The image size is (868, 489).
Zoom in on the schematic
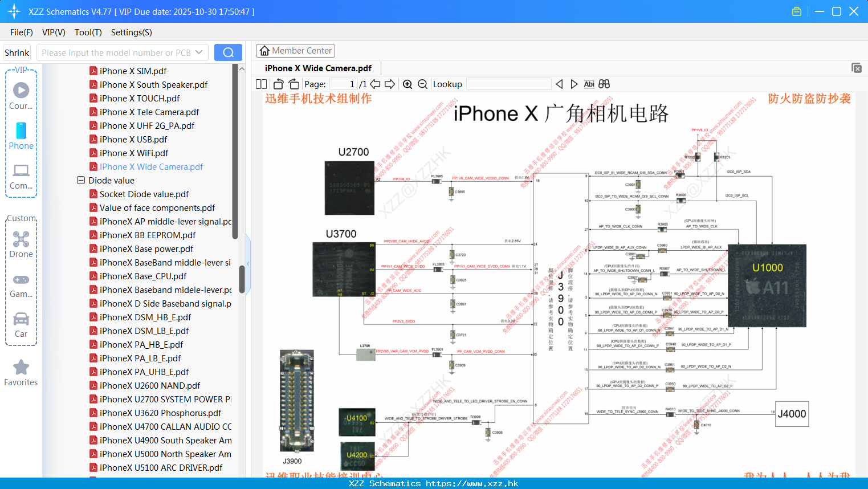click(x=407, y=84)
